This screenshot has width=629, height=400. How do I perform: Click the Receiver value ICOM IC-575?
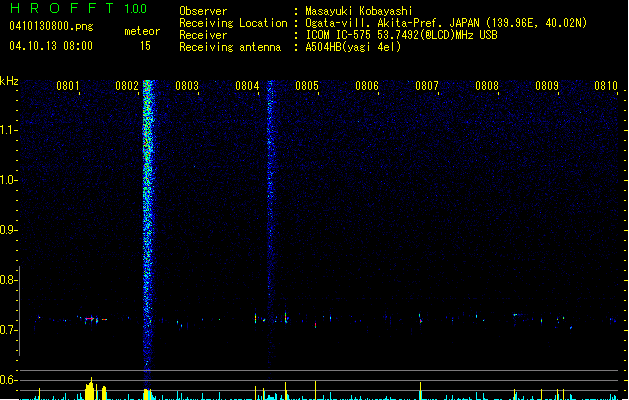click(339, 35)
